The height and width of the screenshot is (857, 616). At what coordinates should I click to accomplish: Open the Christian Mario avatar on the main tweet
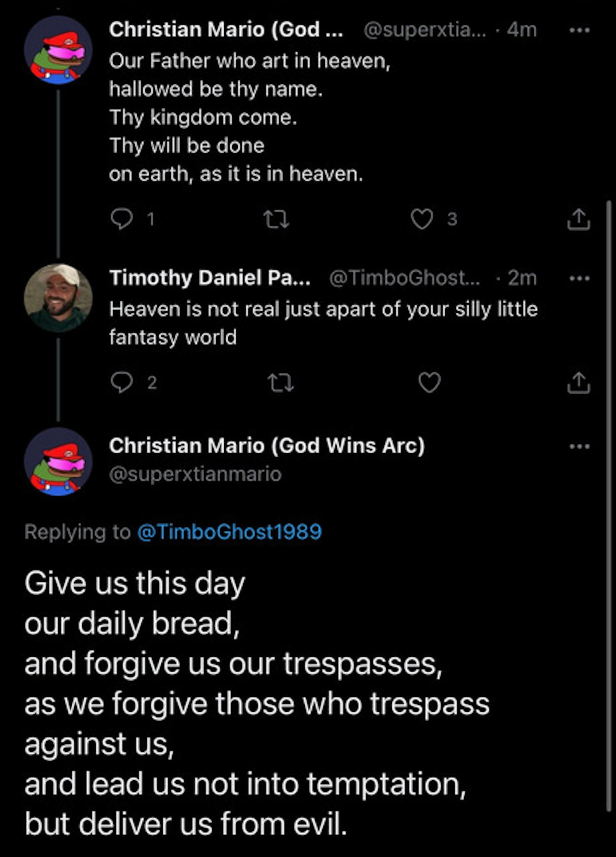(58, 461)
